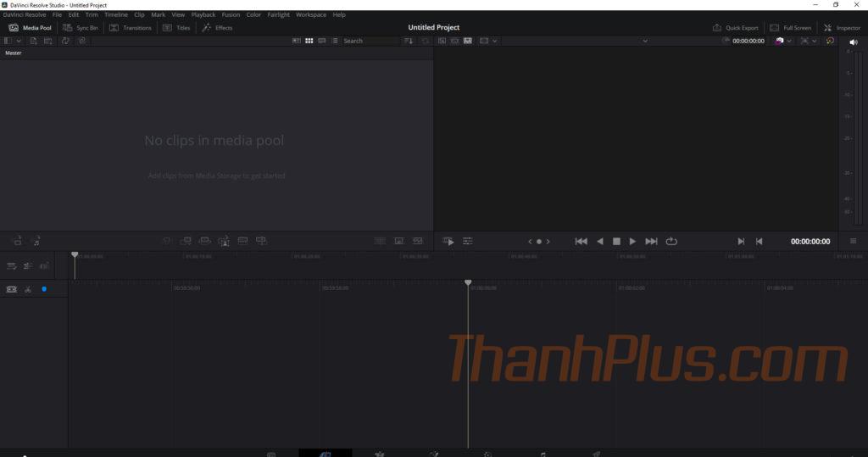Image resolution: width=868 pixels, height=457 pixels.
Task: Click the media pool Search field
Action: pos(369,41)
